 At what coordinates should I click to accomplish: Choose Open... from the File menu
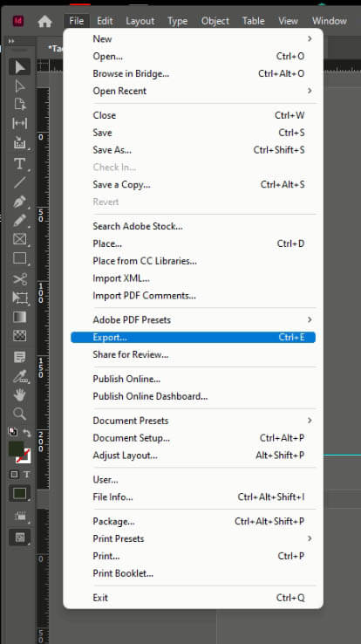click(194, 56)
